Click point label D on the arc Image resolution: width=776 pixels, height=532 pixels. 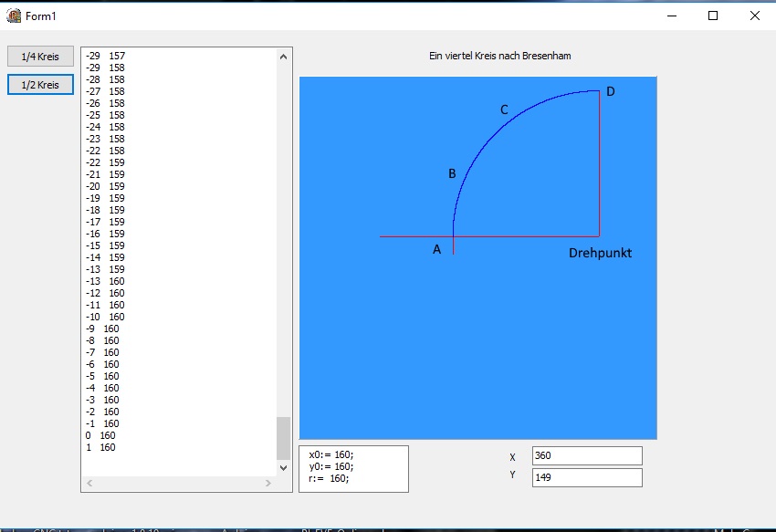(x=611, y=91)
